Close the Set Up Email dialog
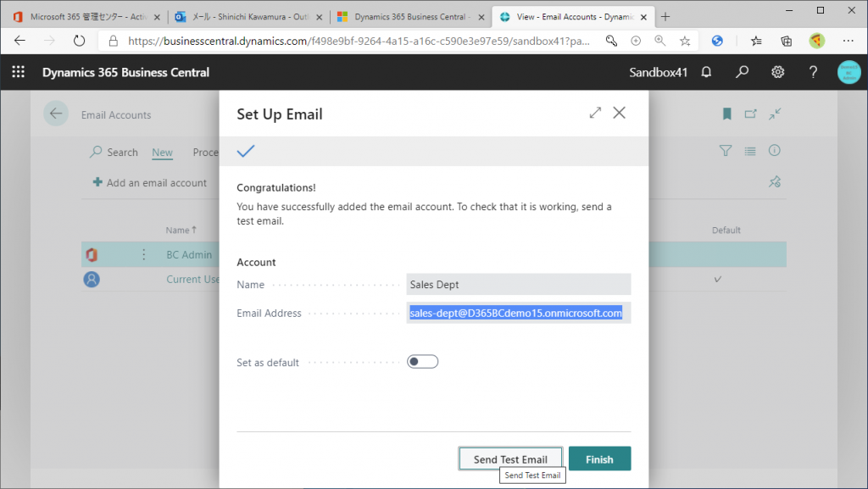868x489 pixels. [x=620, y=113]
